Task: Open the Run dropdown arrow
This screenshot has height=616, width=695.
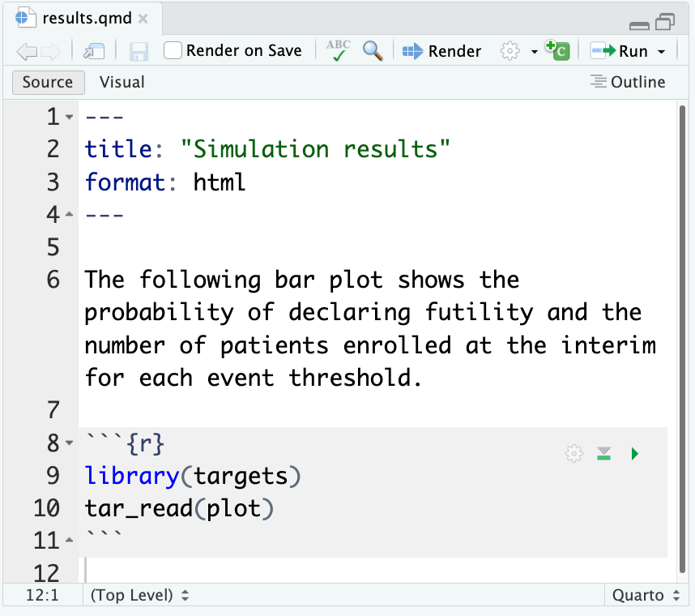Action: point(661,52)
